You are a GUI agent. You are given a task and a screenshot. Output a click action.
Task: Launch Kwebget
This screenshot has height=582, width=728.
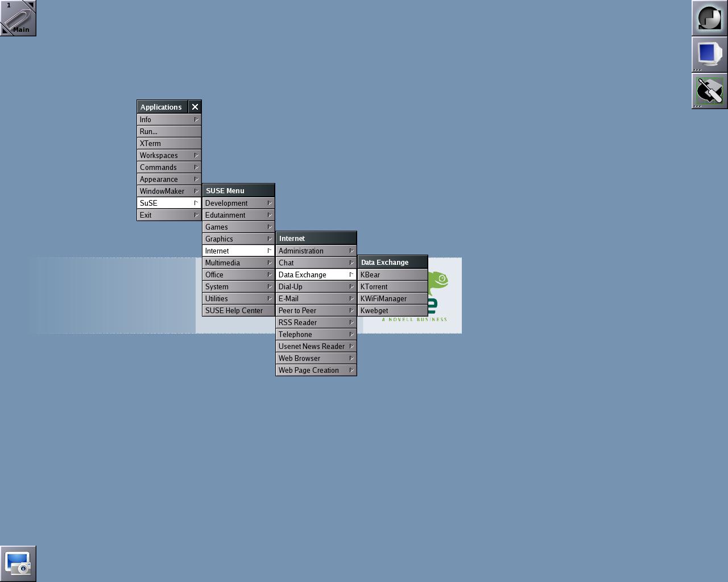(x=392, y=310)
